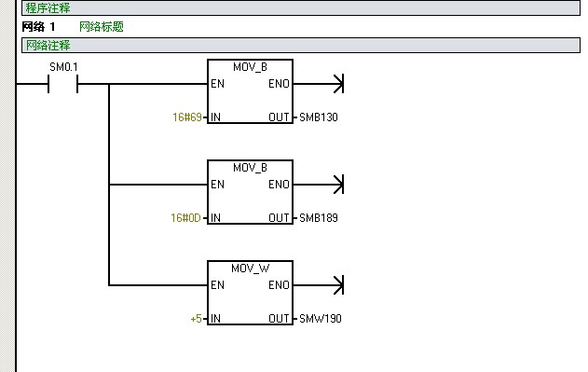The image size is (588, 372).
Task: Click the 16#69 input operand
Action: click(x=187, y=117)
